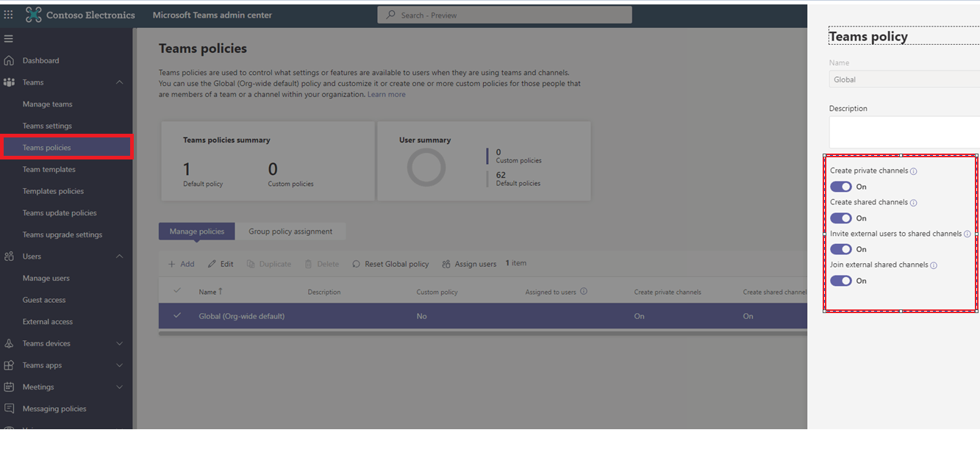
Task: Collapse the Teams section chevron
Action: (120, 82)
